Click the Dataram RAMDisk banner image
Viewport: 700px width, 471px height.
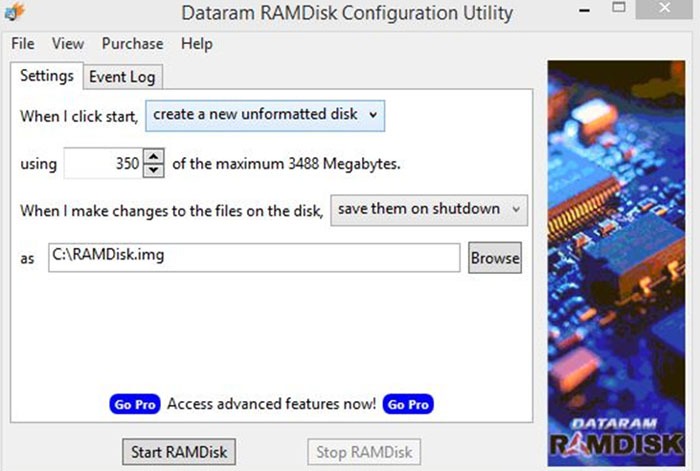click(616, 263)
